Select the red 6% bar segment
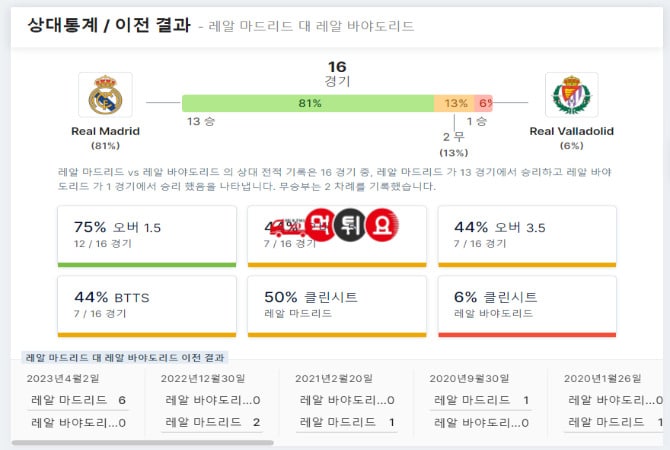Screen dimensions: 670x450 tap(483, 103)
